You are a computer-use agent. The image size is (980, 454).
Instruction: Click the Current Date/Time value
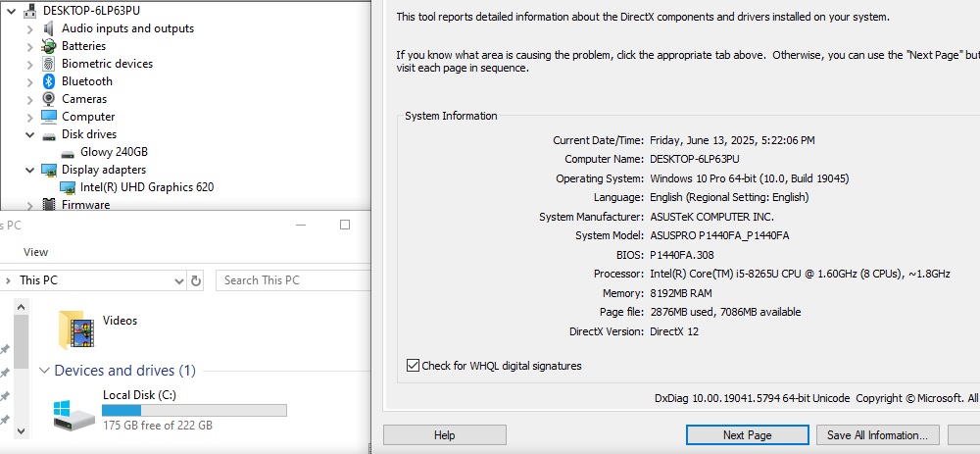point(732,140)
